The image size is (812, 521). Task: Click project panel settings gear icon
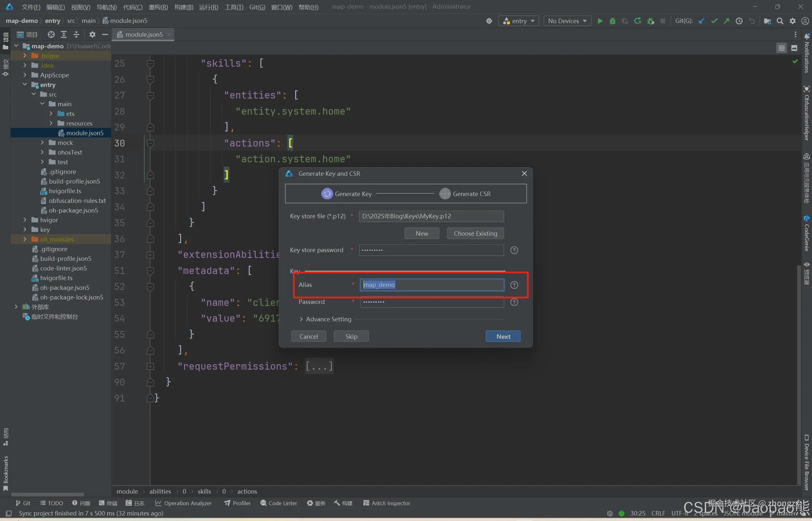pos(92,34)
